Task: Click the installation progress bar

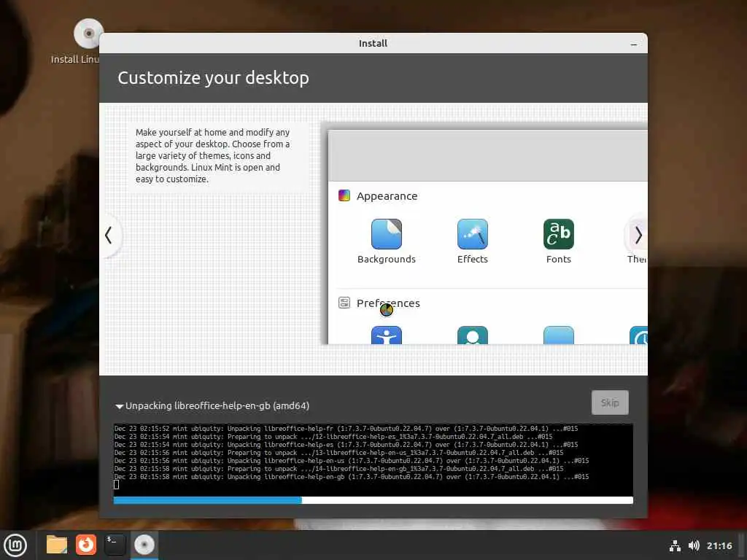Action: coord(373,500)
